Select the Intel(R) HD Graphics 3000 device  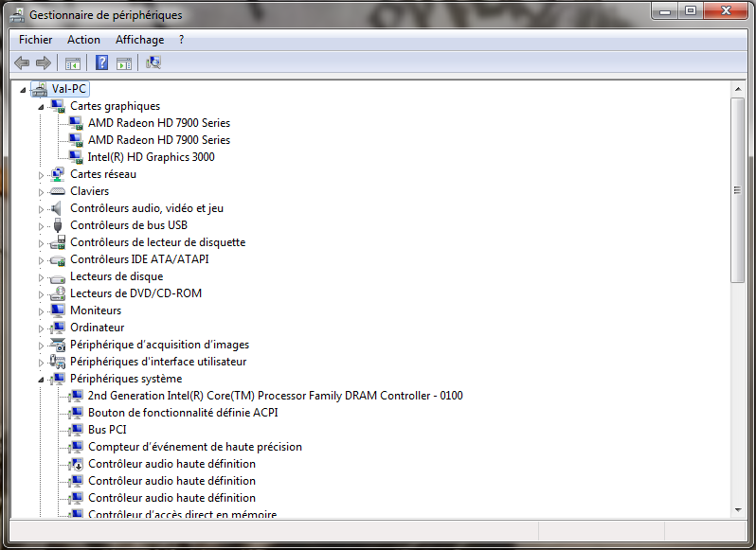[x=151, y=157]
